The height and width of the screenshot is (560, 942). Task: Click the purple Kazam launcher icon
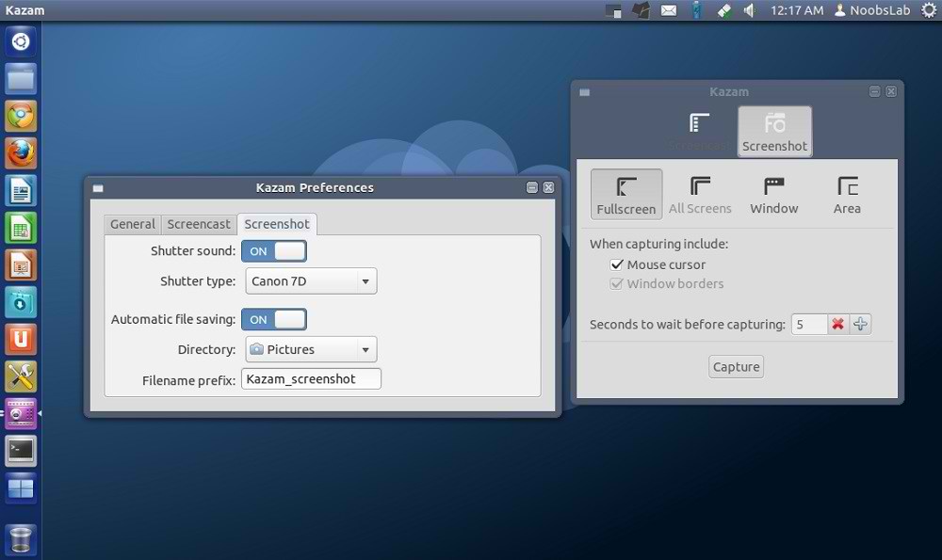coord(21,413)
